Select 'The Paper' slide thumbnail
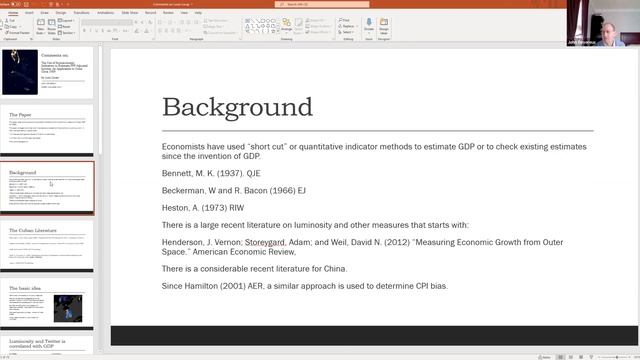The height and width of the screenshot is (360, 640). 47,130
